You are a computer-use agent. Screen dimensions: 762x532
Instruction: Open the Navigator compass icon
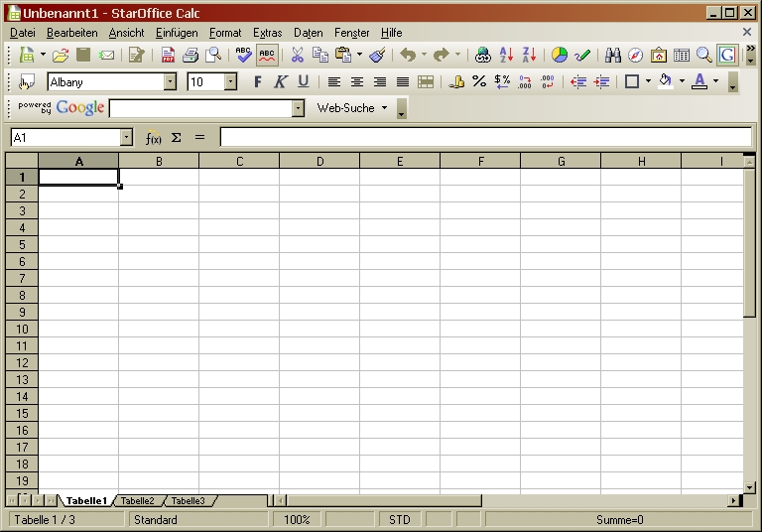tap(636, 55)
